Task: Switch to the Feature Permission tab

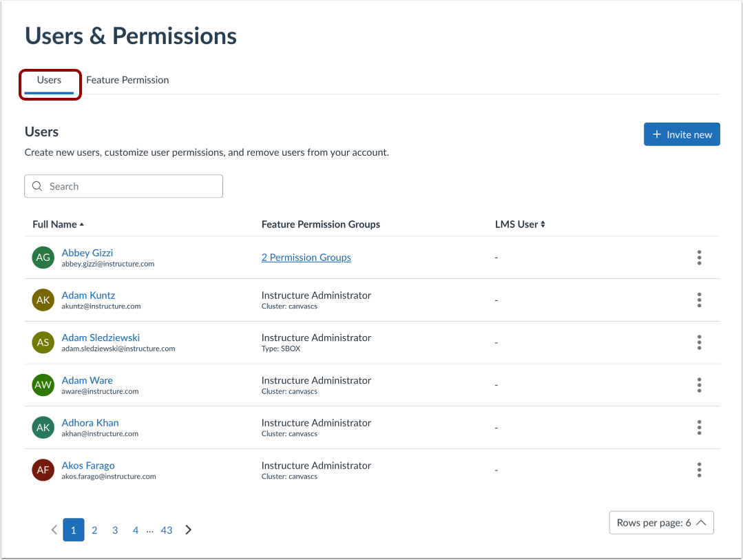Action: point(127,80)
